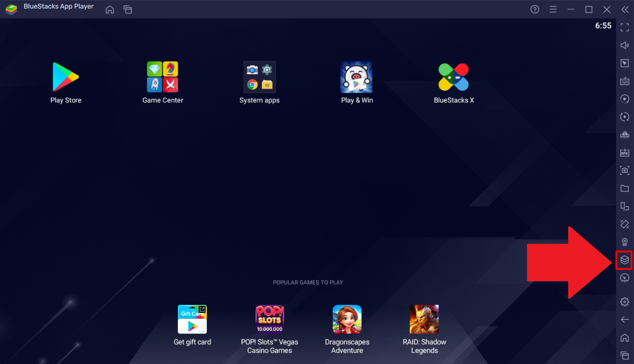Click the 6:55 clock
This screenshot has width=634, height=364.
(603, 26)
